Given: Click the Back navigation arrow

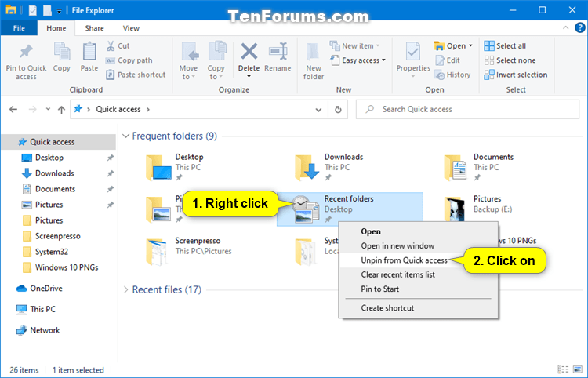Looking at the screenshot, I should pos(13,110).
